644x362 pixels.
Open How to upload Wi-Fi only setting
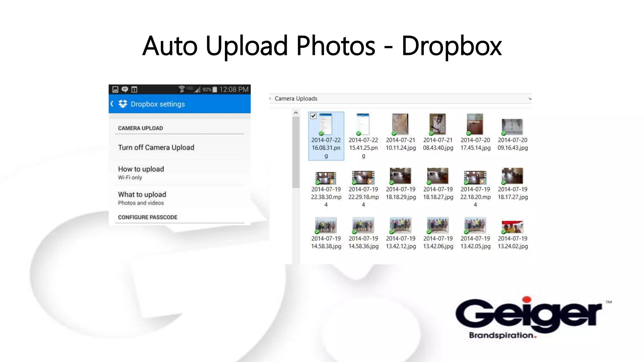coord(180,173)
